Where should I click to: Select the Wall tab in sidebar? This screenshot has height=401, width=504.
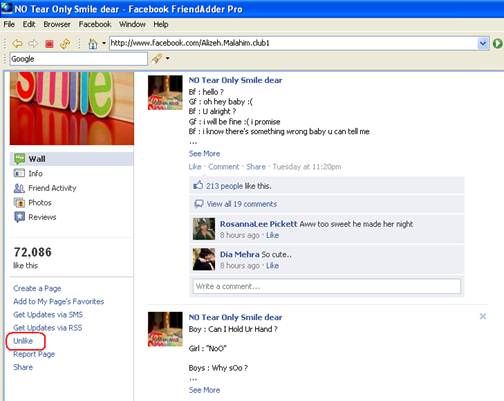pyautogui.click(x=71, y=159)
